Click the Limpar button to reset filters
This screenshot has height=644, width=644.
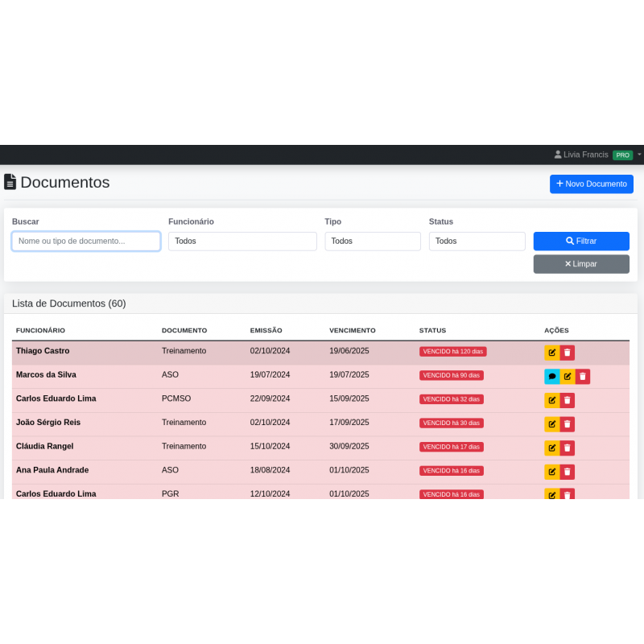[x=581, y=264]
